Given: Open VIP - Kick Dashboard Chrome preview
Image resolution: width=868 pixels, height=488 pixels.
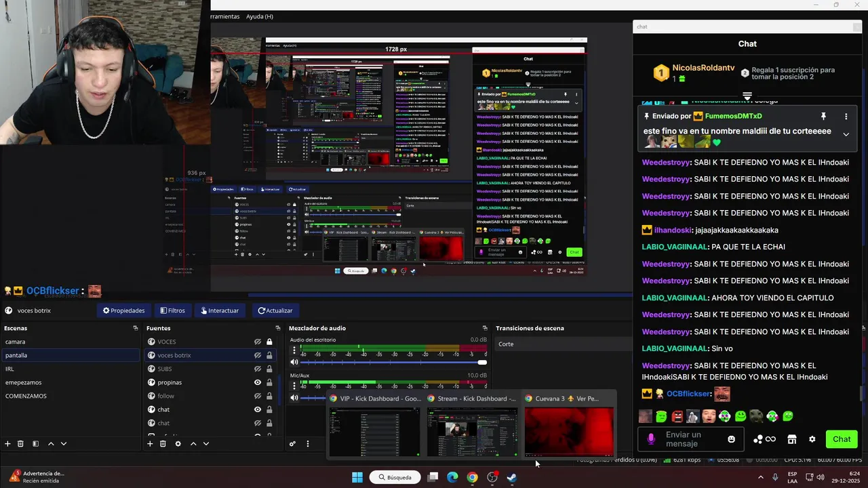Looking at the screenshot, I should (x=374, y=424).
